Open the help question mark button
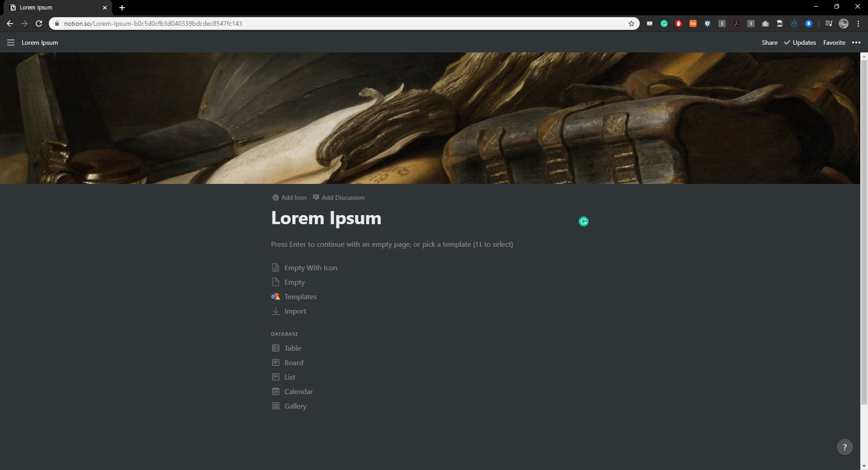 pyautogui.click(x=844, y=447)
